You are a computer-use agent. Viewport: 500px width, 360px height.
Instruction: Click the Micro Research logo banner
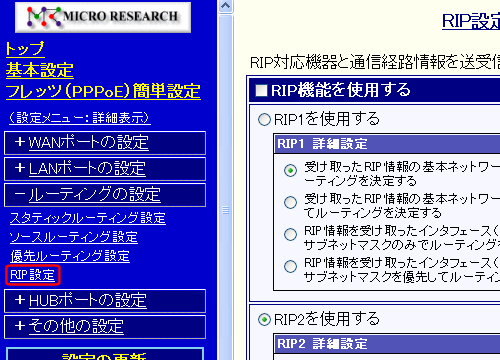[103, 17]
